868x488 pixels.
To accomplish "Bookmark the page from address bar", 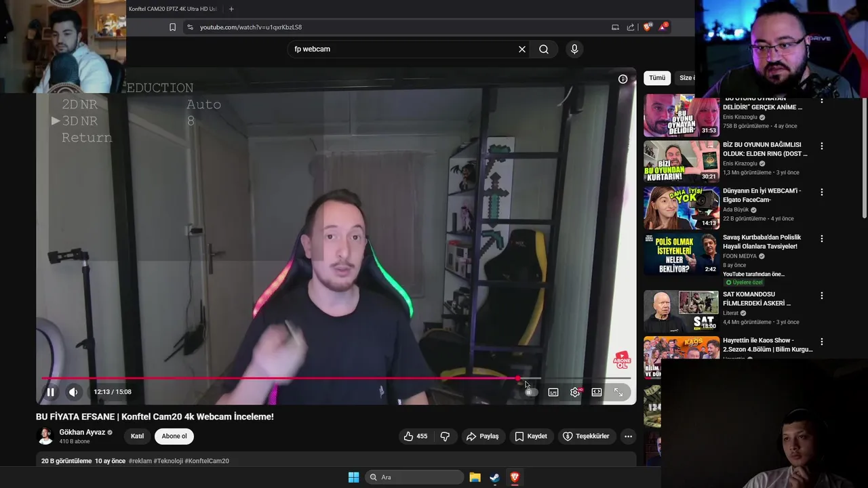I will pyautogui.click(x=172, y=27).
